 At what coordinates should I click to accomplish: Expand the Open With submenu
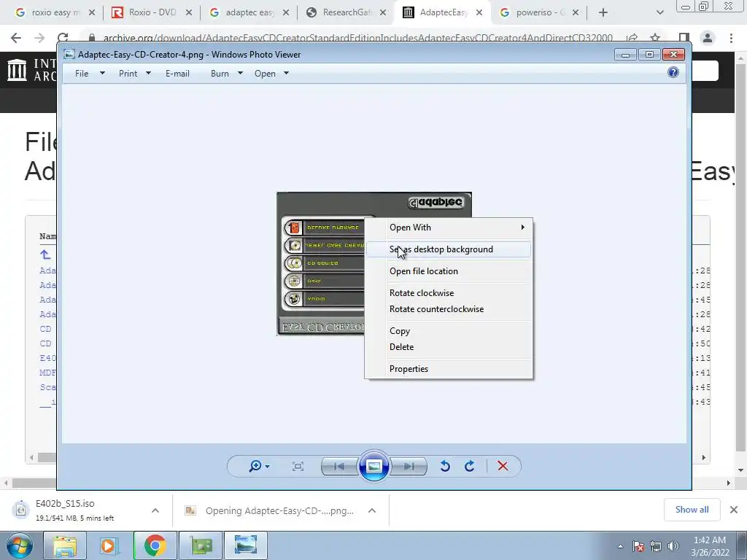point(449,227)
